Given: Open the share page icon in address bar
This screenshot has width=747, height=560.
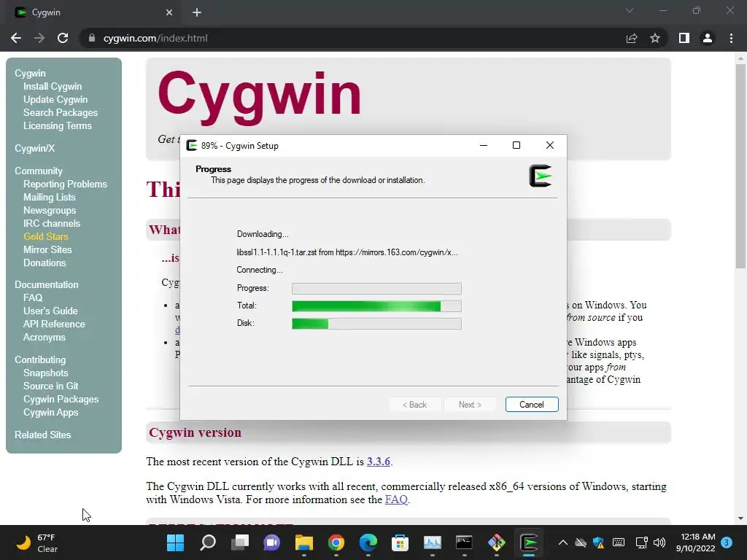Looking at the screenshot, I should pyautogui.click(x=632, y=38).
